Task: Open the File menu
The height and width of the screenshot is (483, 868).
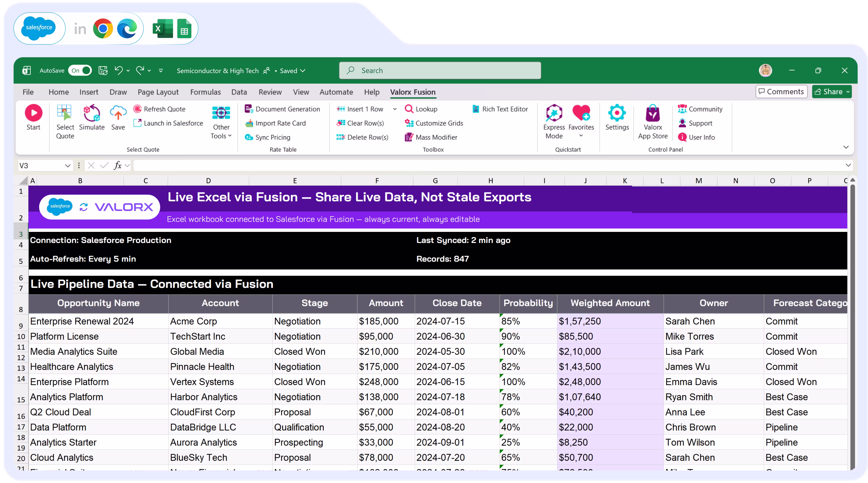Action: pyautogui.click(x=28, y=92)
